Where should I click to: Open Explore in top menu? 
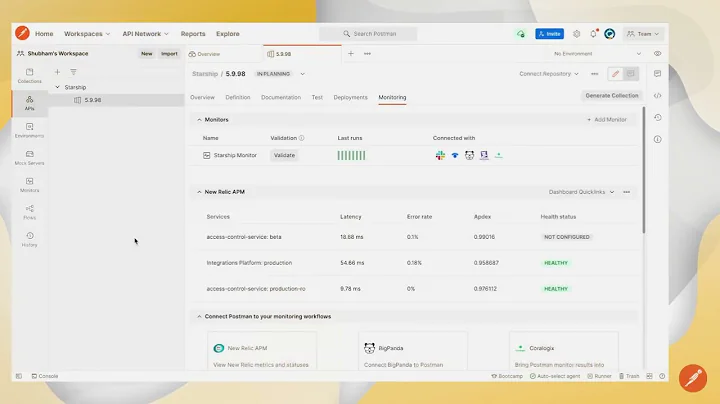(228, 34)
